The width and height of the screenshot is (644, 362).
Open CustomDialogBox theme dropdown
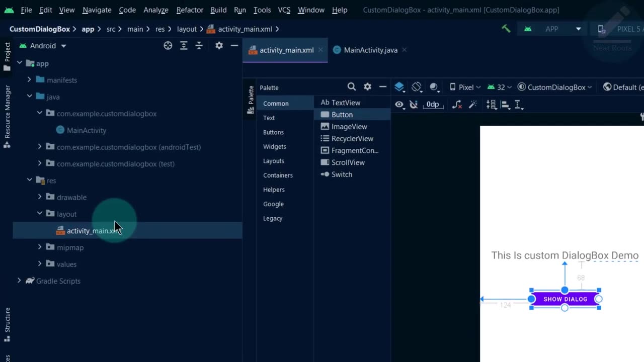pos(555,87)
